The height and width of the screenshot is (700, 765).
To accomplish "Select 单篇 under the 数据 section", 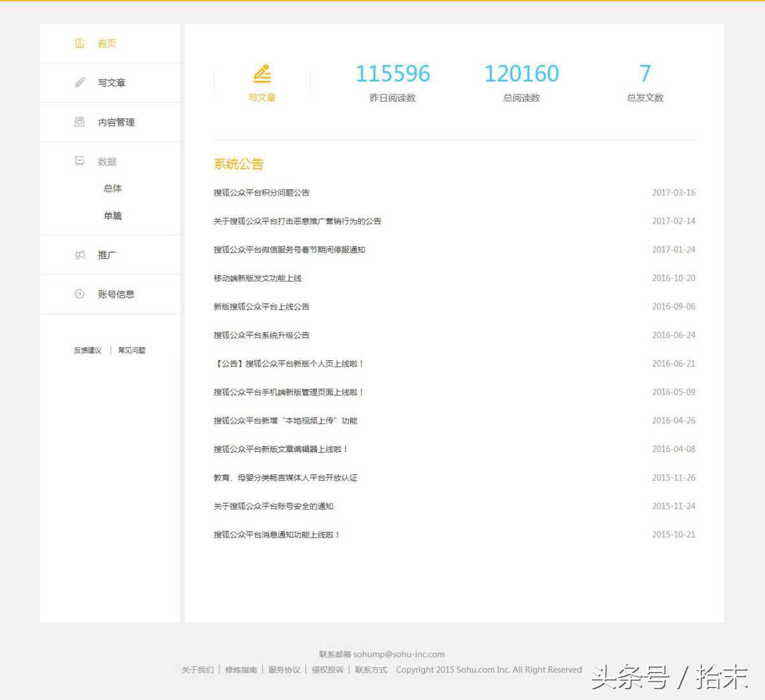I will [112, 215].
